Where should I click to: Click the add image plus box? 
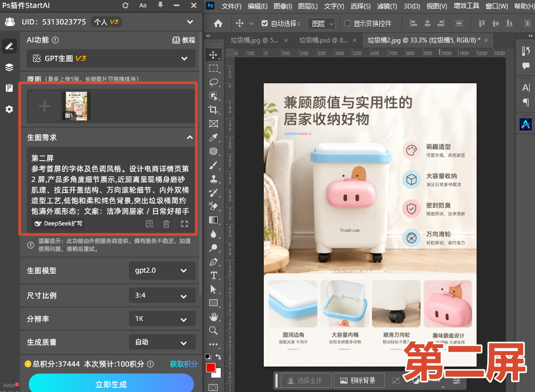coord(45,106)
